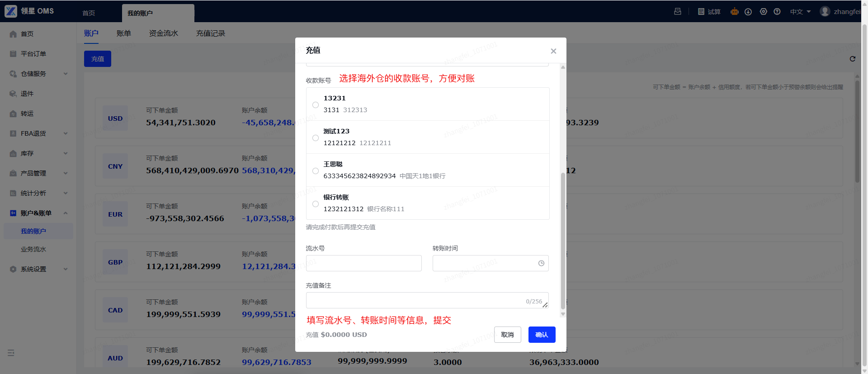Screen dimensions: 868x374
Task: Click the EUR currency badge
Action: pyautogui.click(x=115, y=214)
